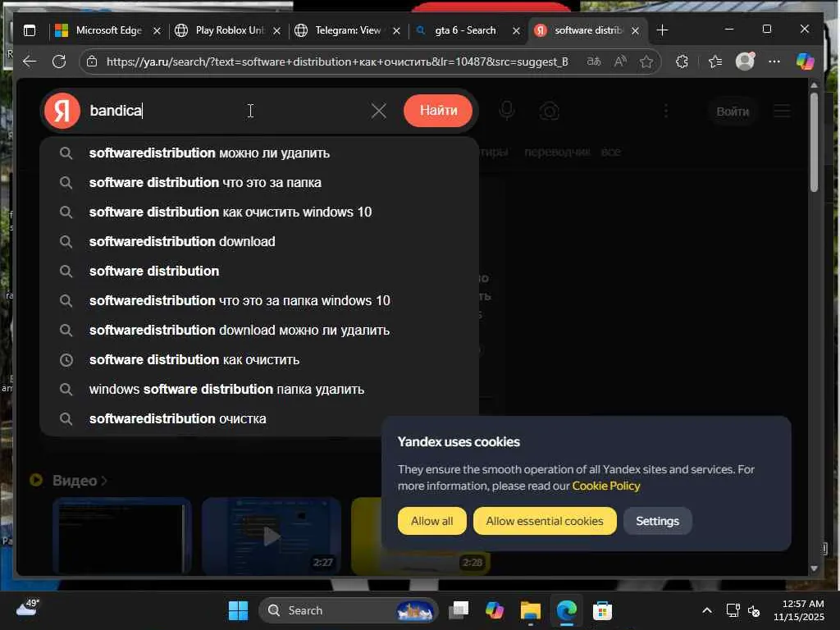Viewport: 840px width, 630px height.
Task: Open the Cookie Policy link
Action: (x=606, y=486)
